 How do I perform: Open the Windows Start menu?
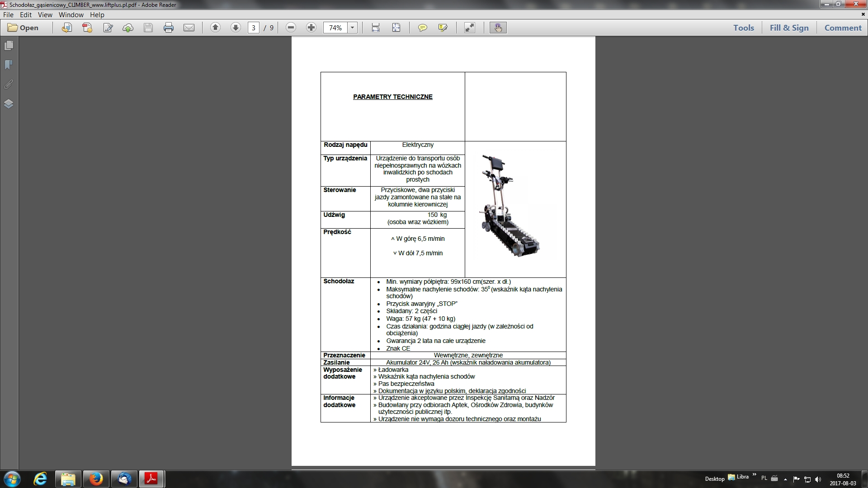point(12,479)
